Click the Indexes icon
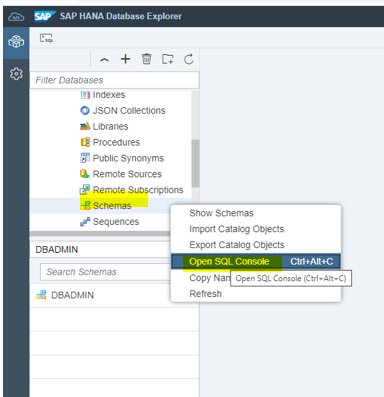Image resolution: width=384 pixels, height=397 pixels. pos(85,95)
